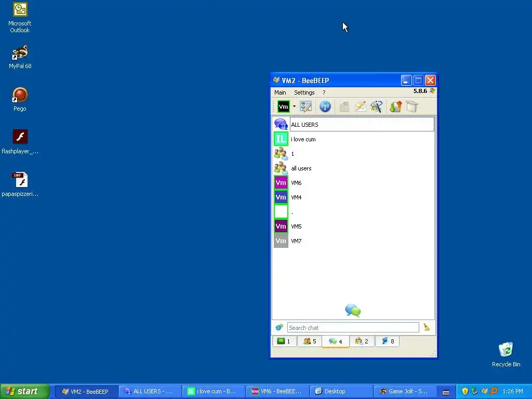532x399 pixels.
Task: Open the Main menu in BeeBEEP
Action: [280, 92]
